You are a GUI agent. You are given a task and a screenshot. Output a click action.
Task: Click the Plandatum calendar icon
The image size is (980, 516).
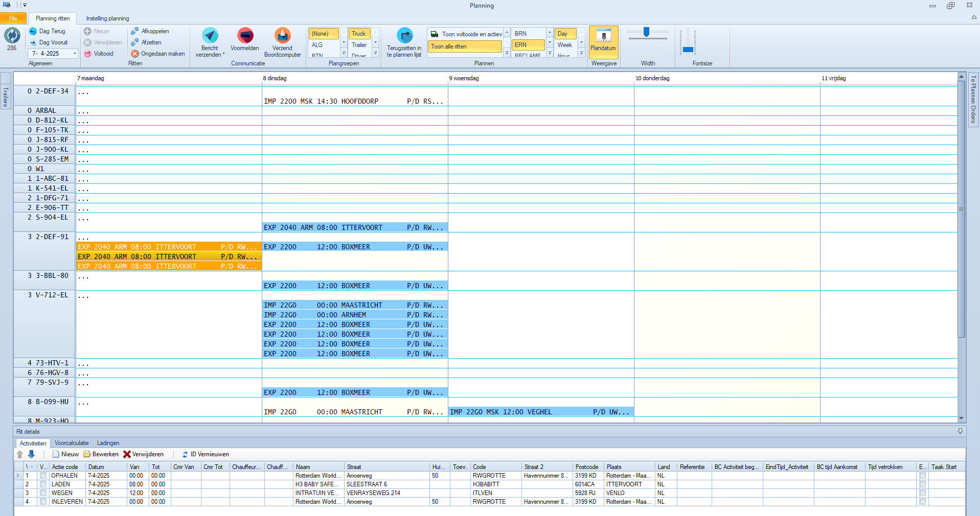tap(604, 36)
